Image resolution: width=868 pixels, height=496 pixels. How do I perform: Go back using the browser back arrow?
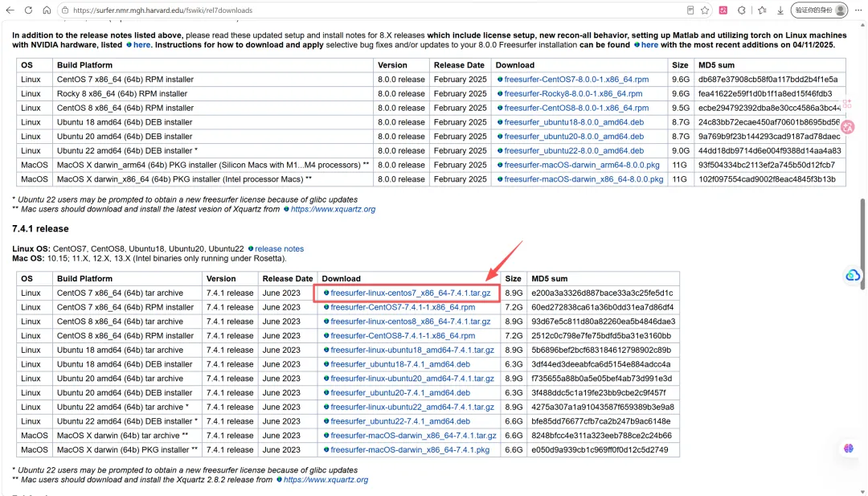tap(10, 10)
